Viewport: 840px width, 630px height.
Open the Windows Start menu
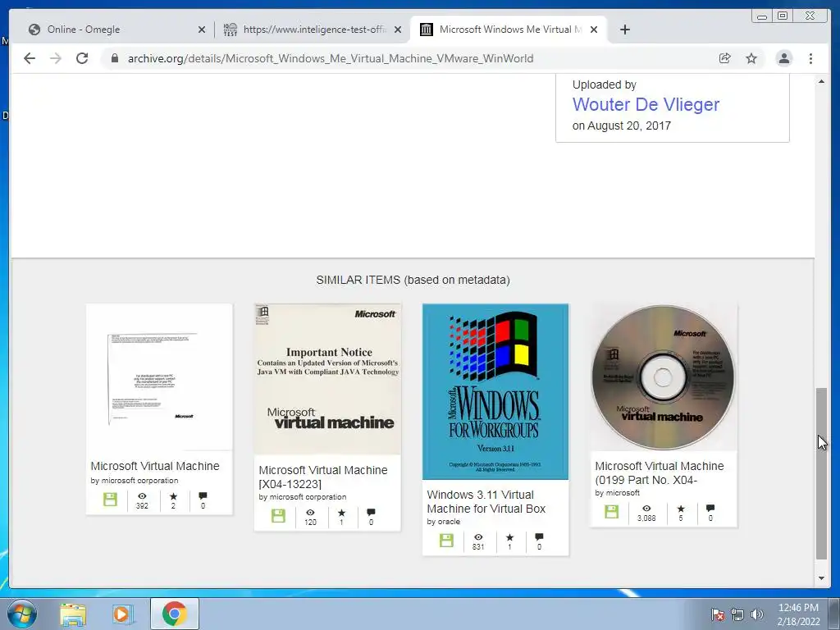point(22,614)
